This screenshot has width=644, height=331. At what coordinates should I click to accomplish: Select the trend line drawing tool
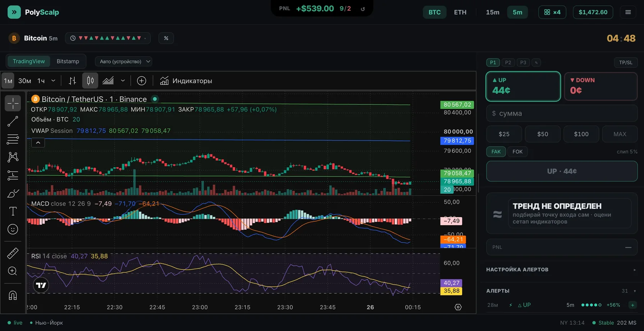(13, 122)
